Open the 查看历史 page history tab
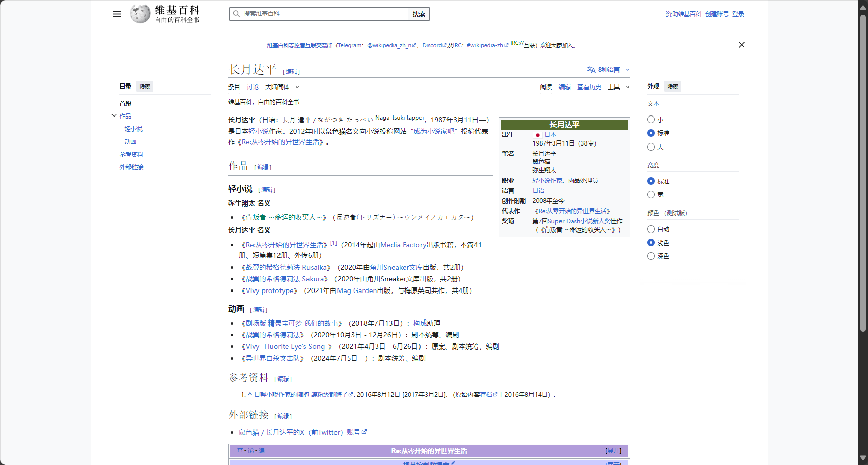Viewport: 868px width, 465px height. point(589,86)
